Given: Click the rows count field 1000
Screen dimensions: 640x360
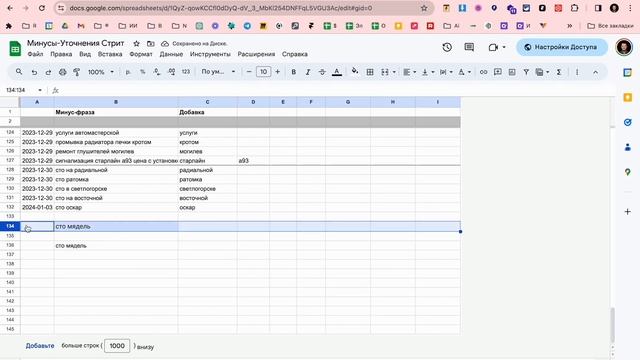Looking at the screenshot, I should (117, 346).
